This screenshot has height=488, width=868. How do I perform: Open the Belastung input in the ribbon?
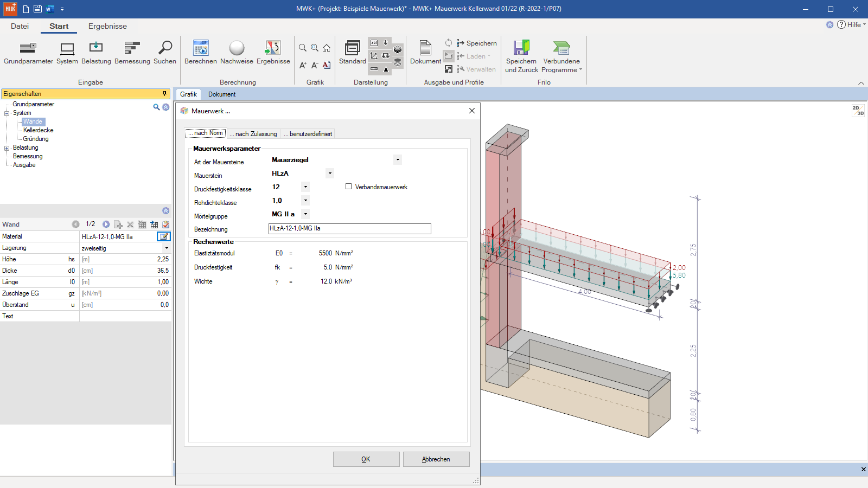tap(96, 53)
